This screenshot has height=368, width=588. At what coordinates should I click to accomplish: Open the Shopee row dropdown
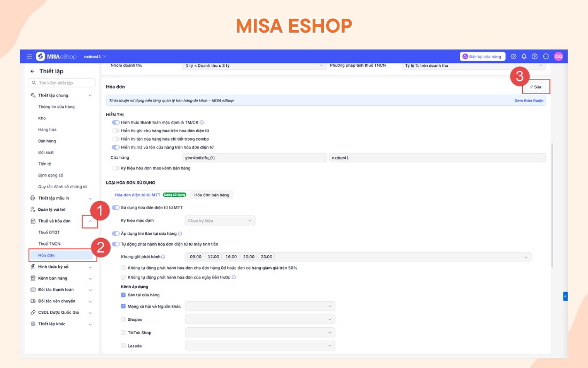point(260,319)
